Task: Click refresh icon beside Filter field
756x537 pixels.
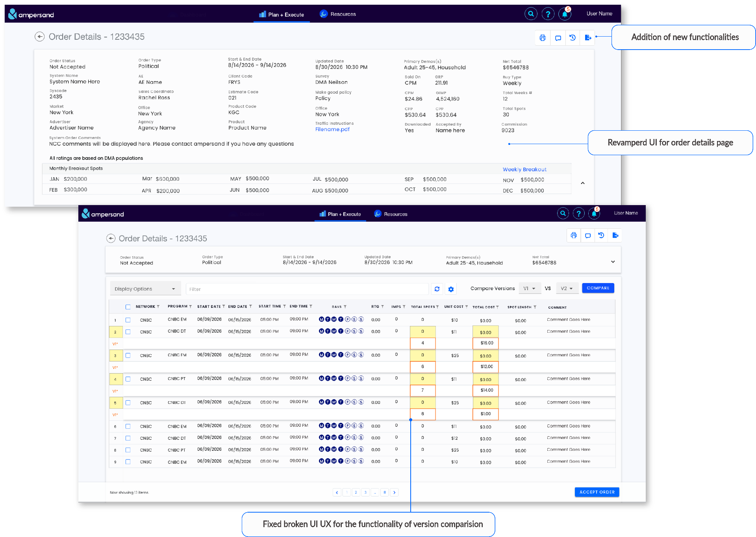Action: [x=437, y=289]
